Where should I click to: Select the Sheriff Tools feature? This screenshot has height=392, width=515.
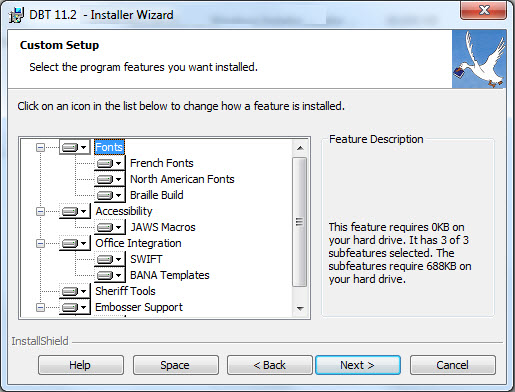pos(125,291)
